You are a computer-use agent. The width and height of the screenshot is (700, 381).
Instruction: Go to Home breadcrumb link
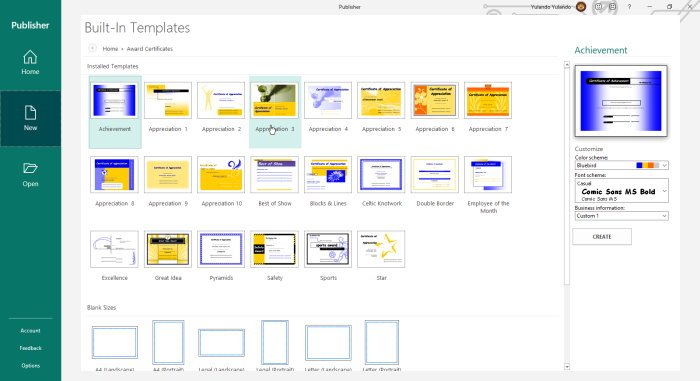click(x=110, y=49)
